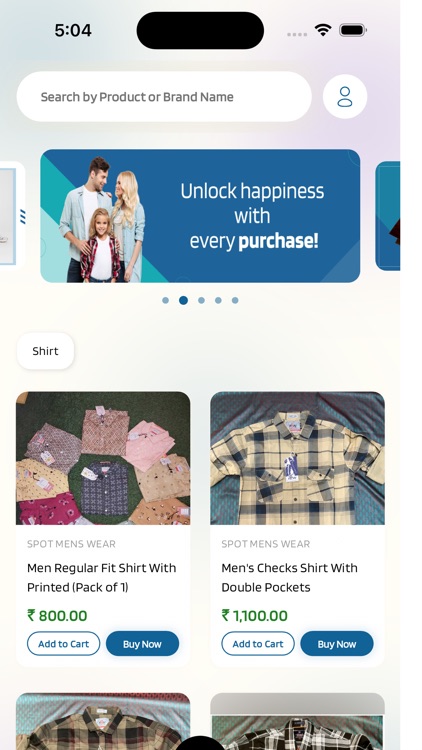
Task: Select the Shirt category chip
Action: click(x=45, y=351)
